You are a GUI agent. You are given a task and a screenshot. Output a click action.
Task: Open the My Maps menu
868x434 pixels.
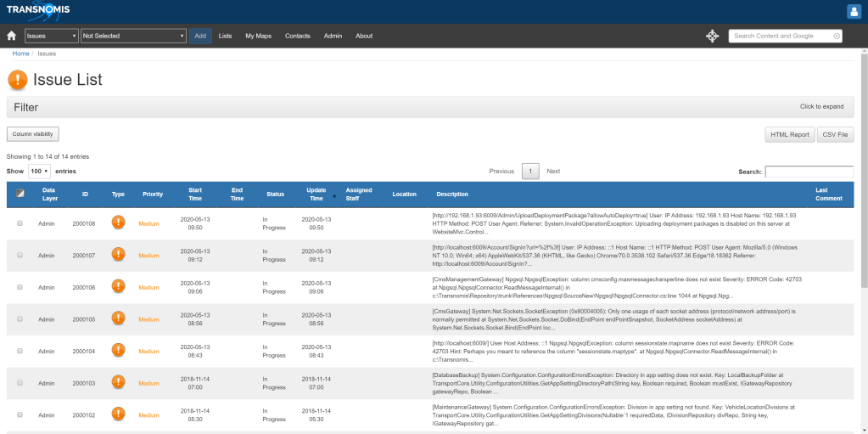point(258,36)
